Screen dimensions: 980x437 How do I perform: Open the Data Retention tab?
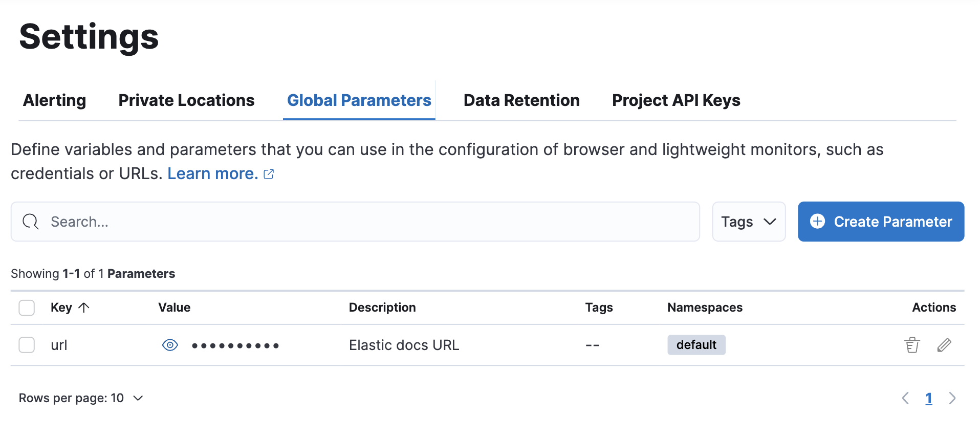point(521,100)
